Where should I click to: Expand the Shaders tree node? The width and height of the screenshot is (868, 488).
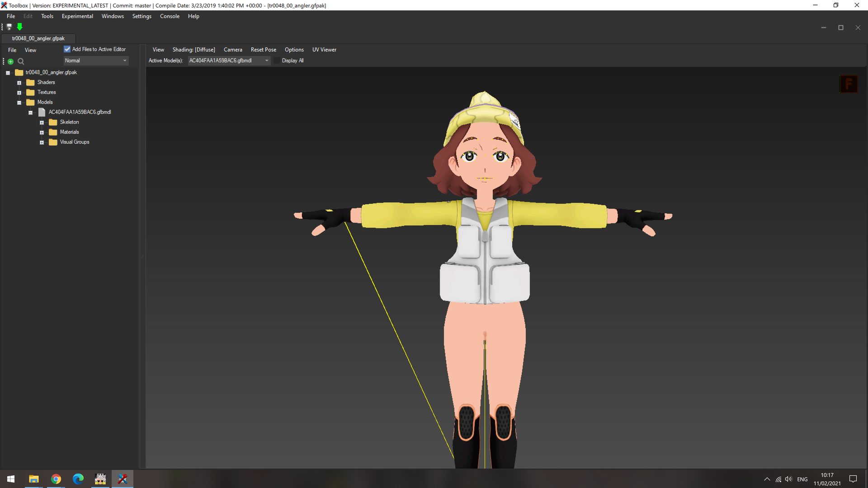pyautogui.click(x=19, y=83)
